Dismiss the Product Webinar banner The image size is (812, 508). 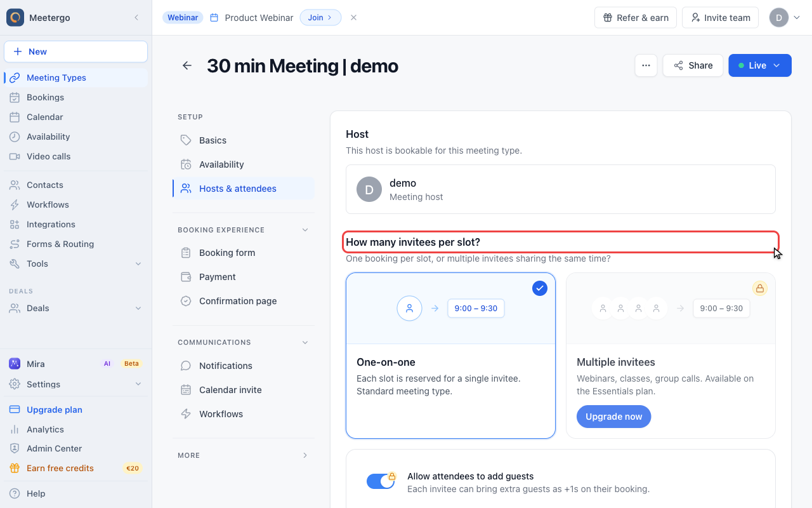coord(353,18)
